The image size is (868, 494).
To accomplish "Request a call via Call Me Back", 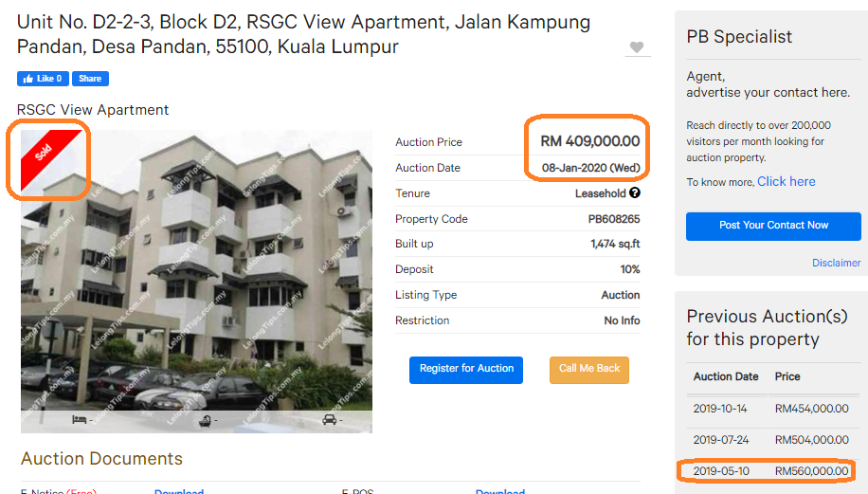I will (589, 370).
